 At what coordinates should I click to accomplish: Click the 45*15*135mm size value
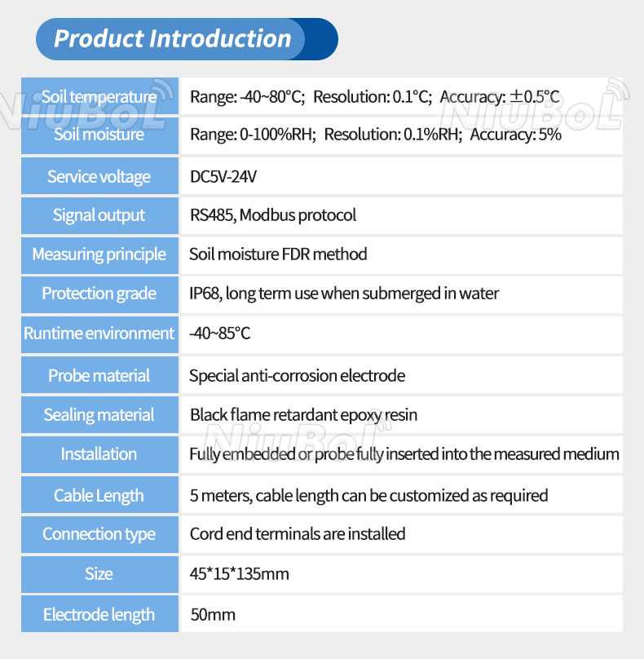[240, 574]
